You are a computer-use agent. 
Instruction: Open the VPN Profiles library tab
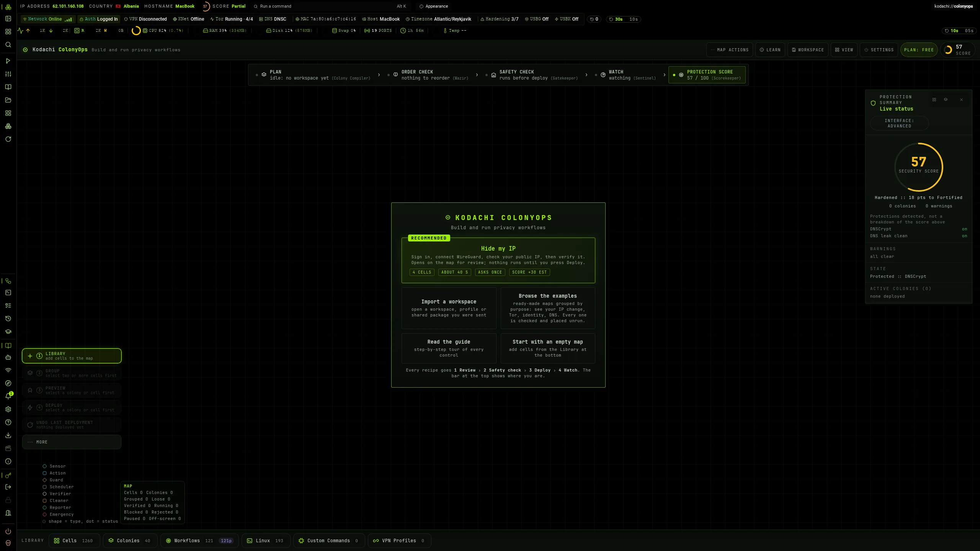point(399,541)
